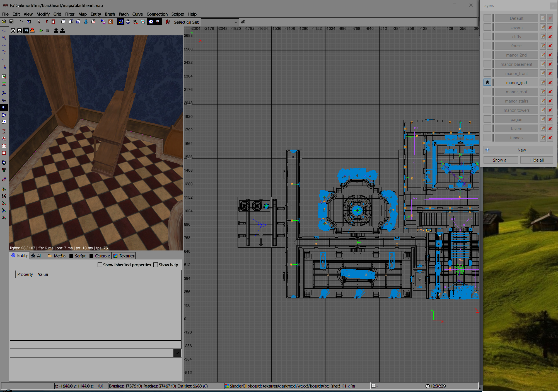Rename the cavern layer with edit icon
The height and width of the screenshot is (392, 558).
point(542,27)
